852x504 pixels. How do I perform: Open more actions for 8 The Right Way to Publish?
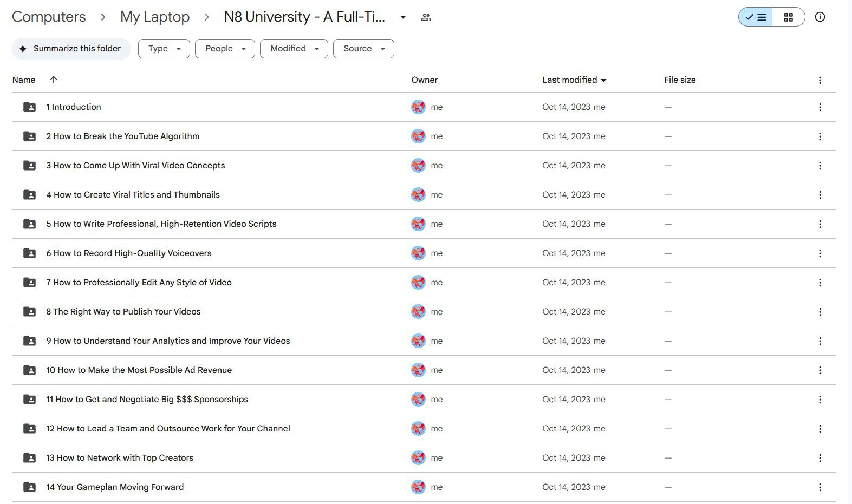click(x=820, y=312)
